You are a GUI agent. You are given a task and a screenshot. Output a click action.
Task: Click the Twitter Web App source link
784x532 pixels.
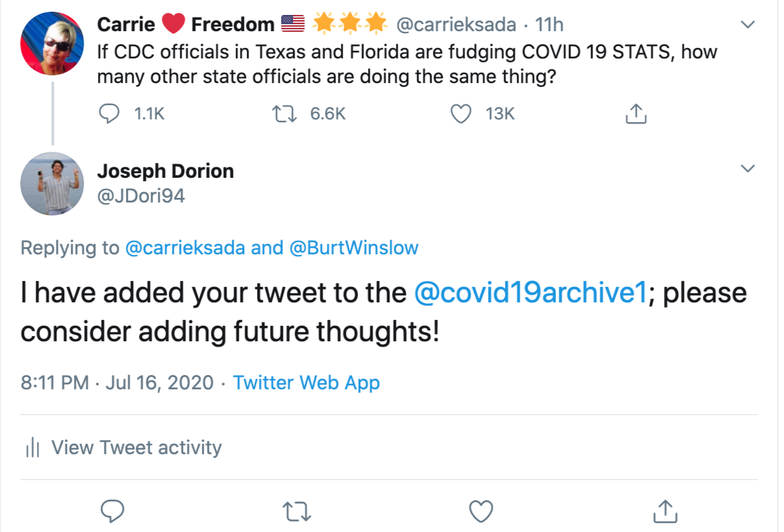point(306,382)
